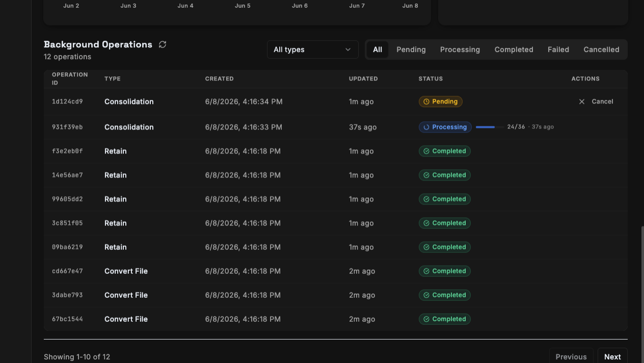Viewport: 644px width, 363px height.
Task: Click the Operation ID column header
Action: pyautogui.click(x=70, y=79)
